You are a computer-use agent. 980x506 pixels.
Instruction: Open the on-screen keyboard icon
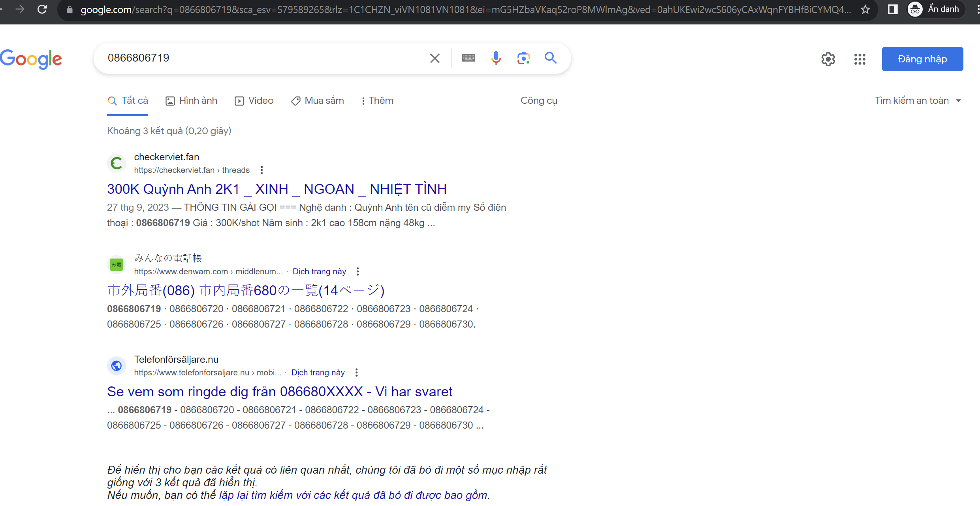[x=468, y=58]
